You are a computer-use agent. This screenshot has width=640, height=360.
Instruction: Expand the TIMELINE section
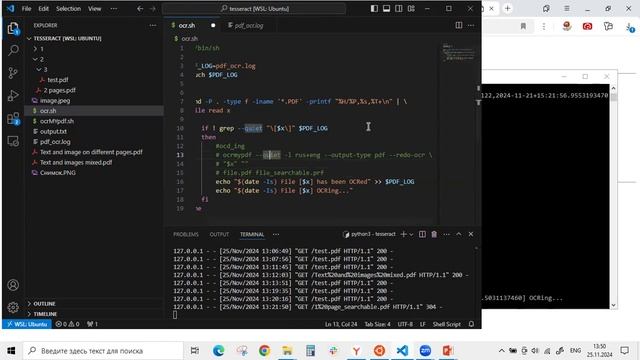tap(42, 314)
